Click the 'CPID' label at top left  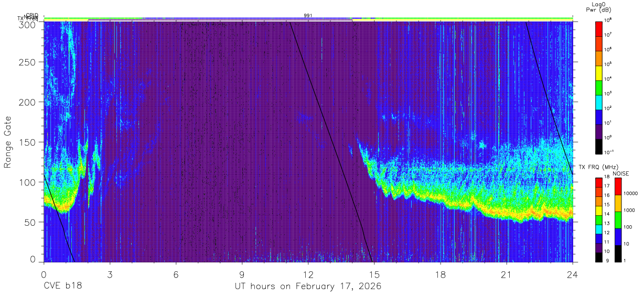pyautogui.click(x=33, y=16)
